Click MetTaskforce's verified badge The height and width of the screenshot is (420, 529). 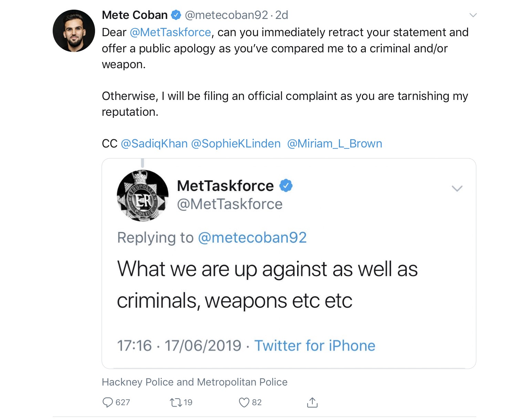tap(286, 185)
